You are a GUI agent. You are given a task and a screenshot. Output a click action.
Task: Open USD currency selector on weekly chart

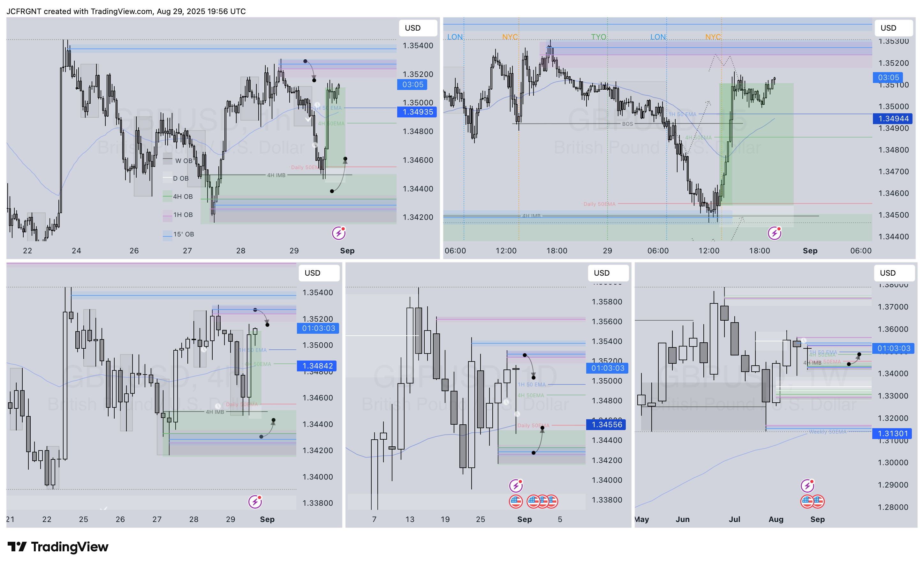894,273
